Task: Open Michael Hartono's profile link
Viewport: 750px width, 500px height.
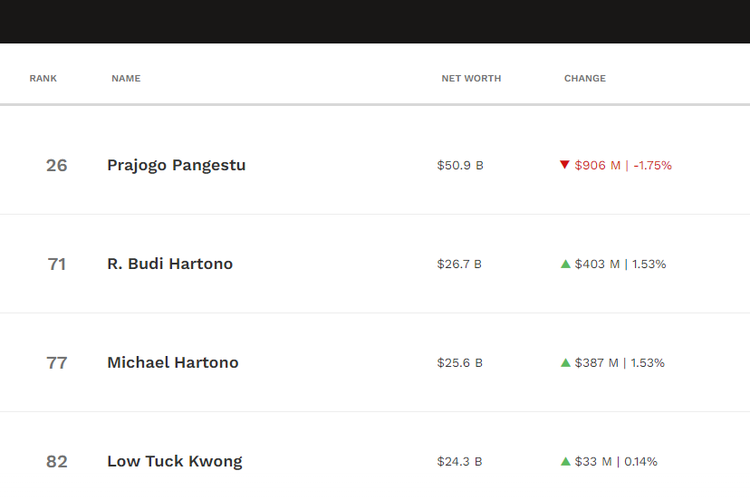Action: [173, 363]
